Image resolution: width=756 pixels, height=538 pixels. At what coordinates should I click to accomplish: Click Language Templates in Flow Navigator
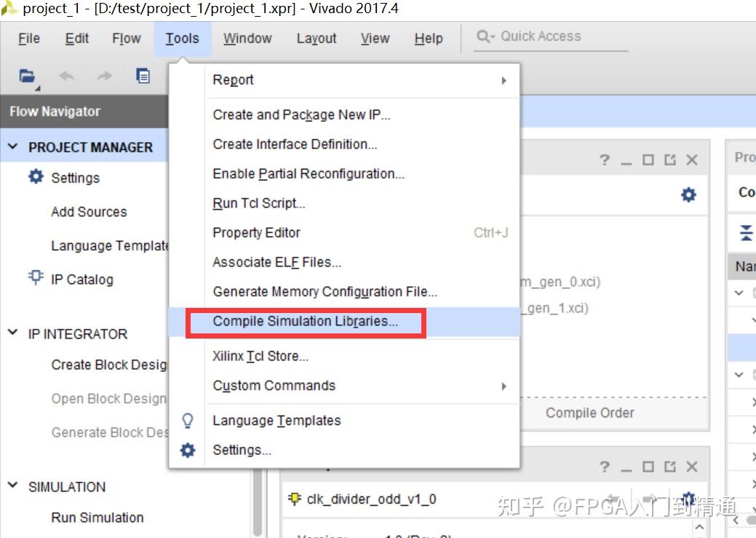(109, 245)
